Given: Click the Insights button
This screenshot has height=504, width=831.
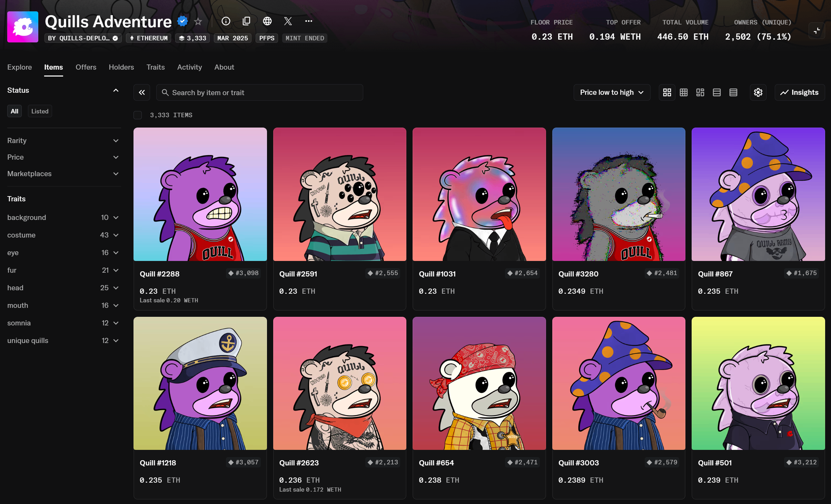Looking at the screenshot, I should [x=799, y=92].
